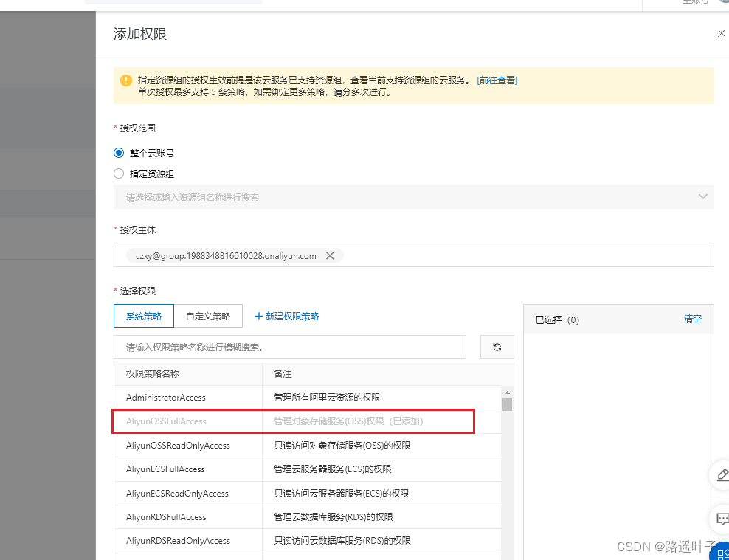The height and width of the screenshot is (560, 729).
Task: Refresh the permission policy list
Action: 497,347
